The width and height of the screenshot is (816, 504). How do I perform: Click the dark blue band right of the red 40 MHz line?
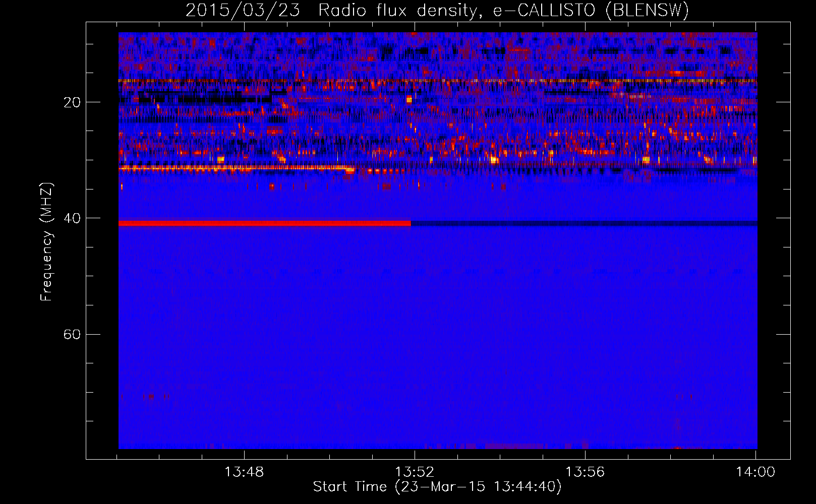click(x=584, y=223)
